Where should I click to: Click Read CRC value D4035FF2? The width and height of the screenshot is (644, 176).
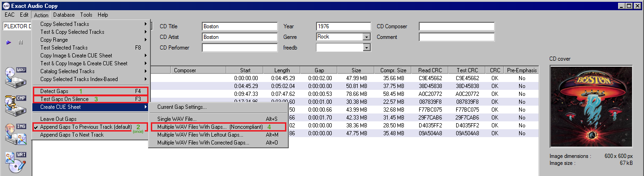[x=430, y=126]
